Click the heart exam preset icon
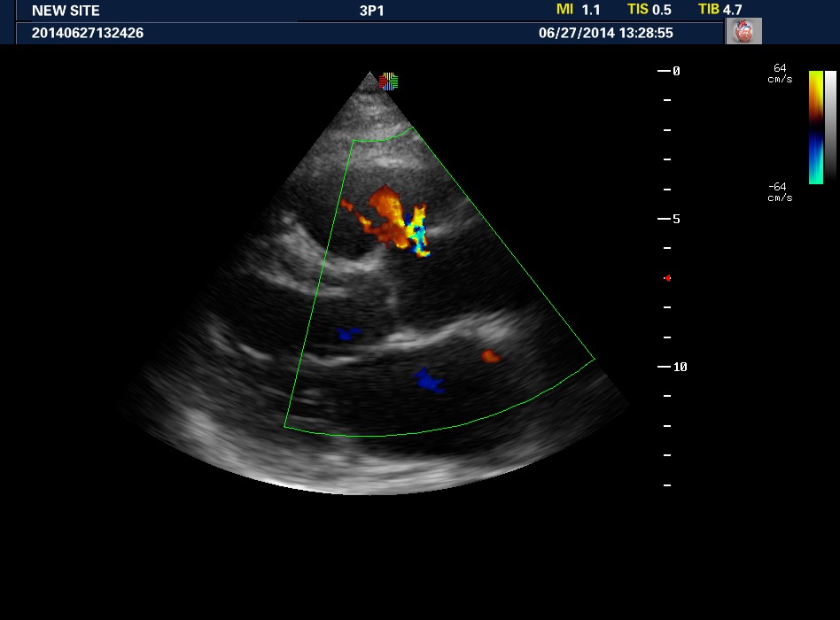The width and height of the screenshot is (840, 620). coord(743,32)
